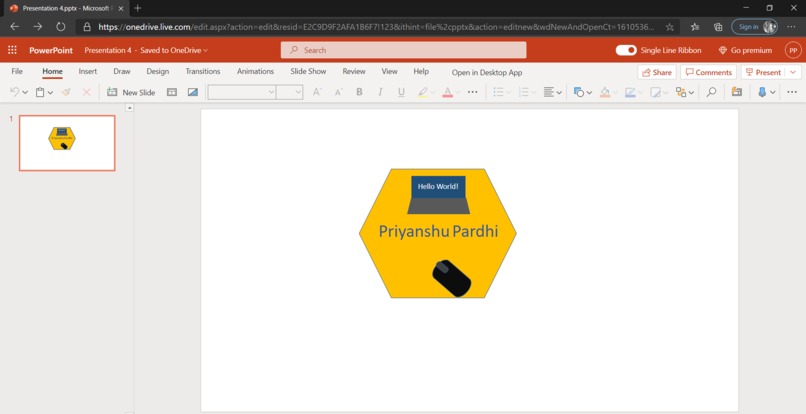The width and height of the screenshot is (806, 414).
Task: Click the paragraph alignment icon
Action: click(549, 92)
